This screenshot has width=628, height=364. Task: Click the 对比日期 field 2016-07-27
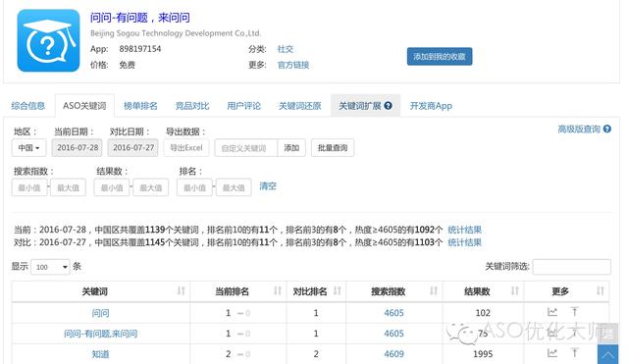(133, 148)
